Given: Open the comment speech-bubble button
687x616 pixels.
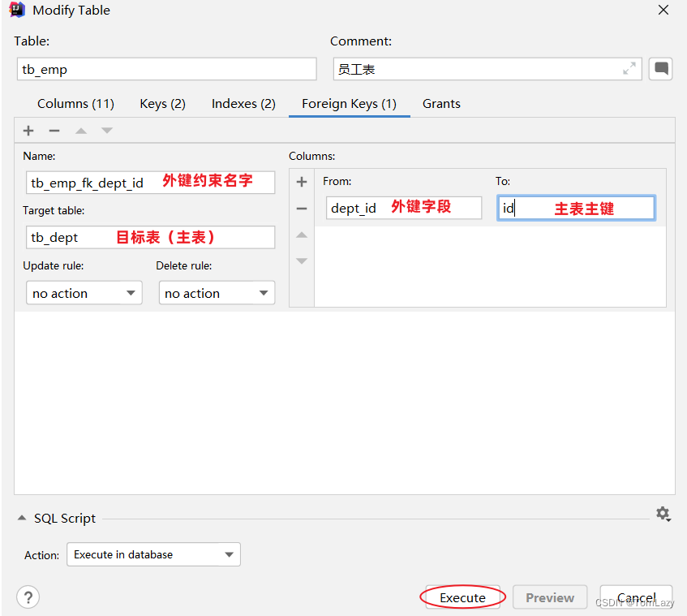Looking at the screenshot, I should 661,69.
